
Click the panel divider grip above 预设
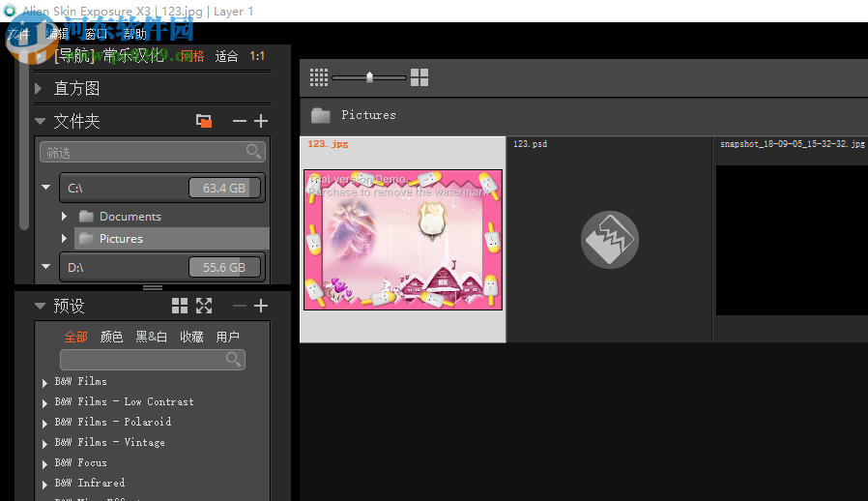pos(152,287)
